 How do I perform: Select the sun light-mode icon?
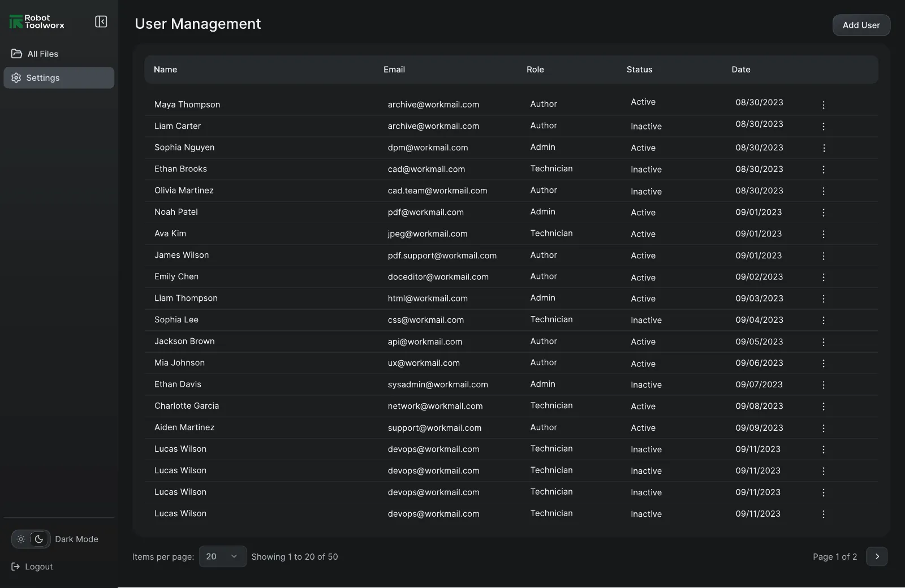[x=21, y=539]
